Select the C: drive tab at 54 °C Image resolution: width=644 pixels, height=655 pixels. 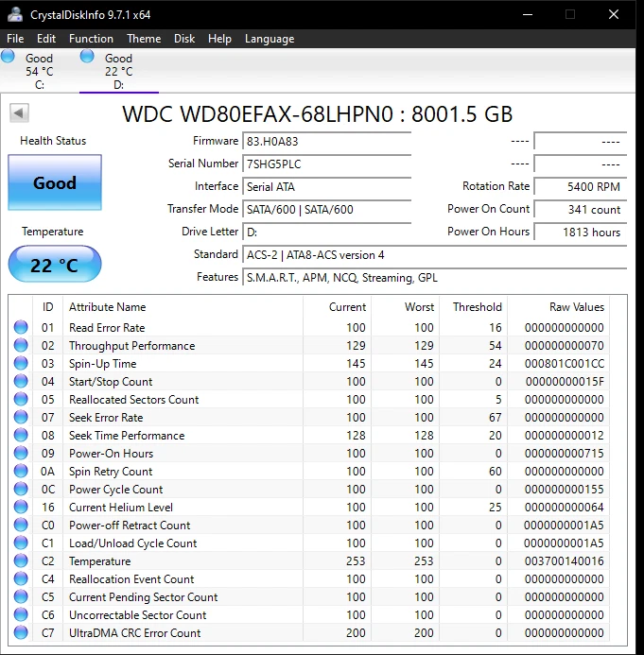(x=40, y=71)
